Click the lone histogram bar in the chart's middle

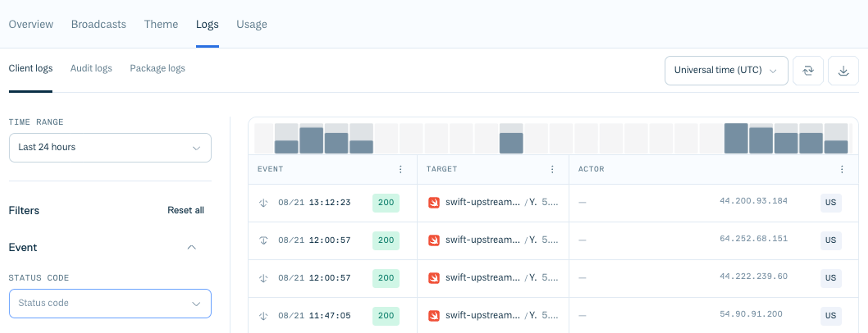(x=511, y=143)
